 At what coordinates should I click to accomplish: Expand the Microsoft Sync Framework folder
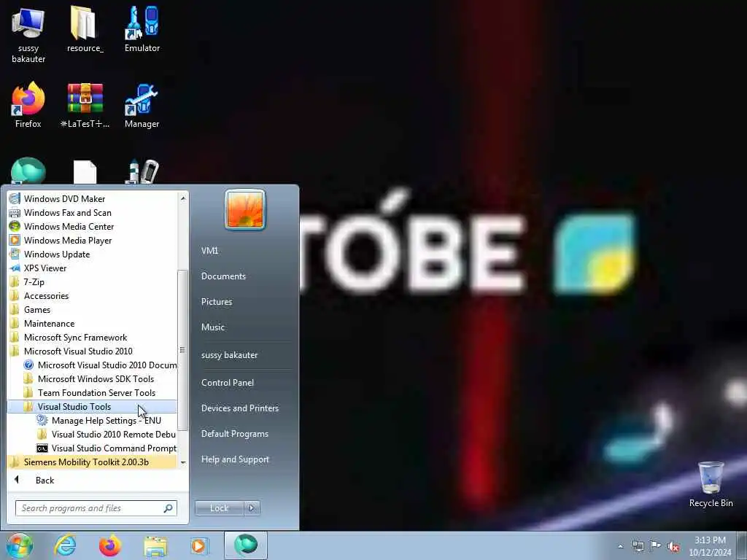pyautogui.click(x=93, y=337)
